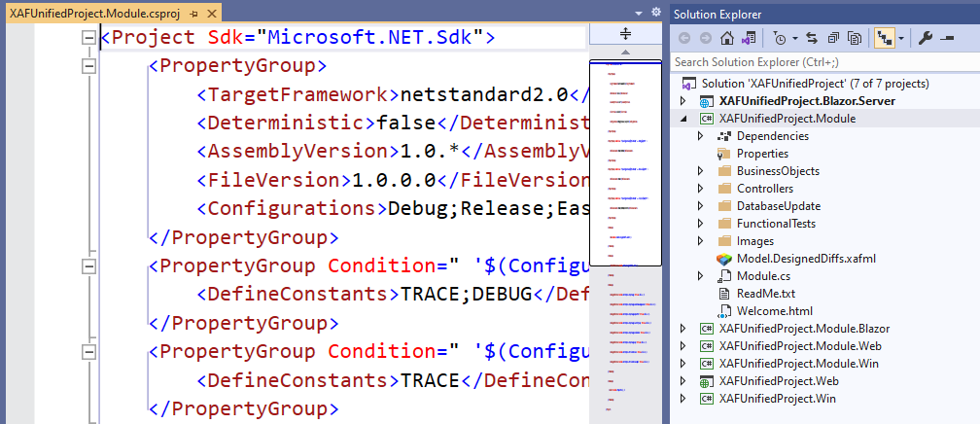This screenshot has width=980, height=424.
Task: Expand the XAFUnifiedProject.Win project arrow
Action: (x=683, y=399)
